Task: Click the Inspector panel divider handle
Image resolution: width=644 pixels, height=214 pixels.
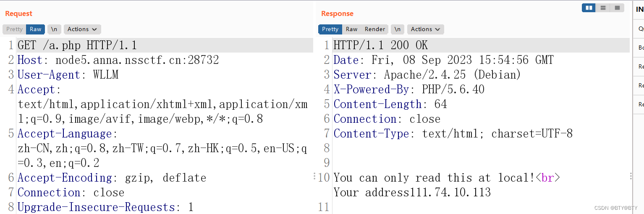Action: (x=631, y=177)
